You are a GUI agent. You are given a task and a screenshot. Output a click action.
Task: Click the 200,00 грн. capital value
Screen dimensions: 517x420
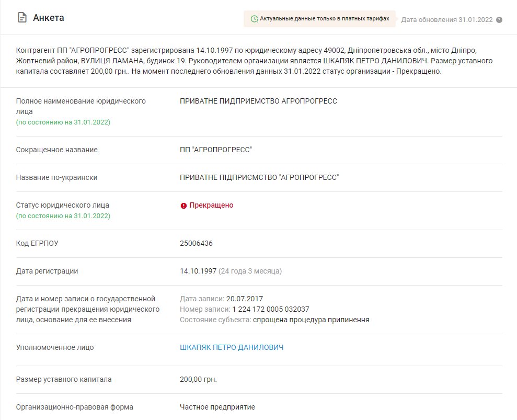point(198,379)
